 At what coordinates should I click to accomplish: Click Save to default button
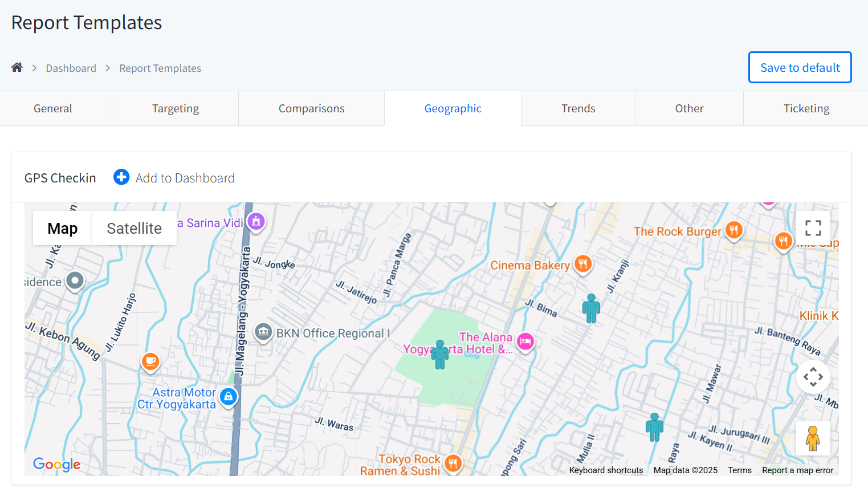click(800, 67)
